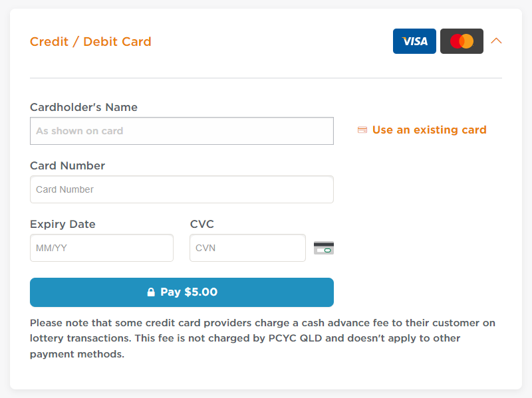This screenshot has height=398, width=532.
Task: Click the small card graphic near the CVN field
Action: pyautogui.click(x=324, y=247)
